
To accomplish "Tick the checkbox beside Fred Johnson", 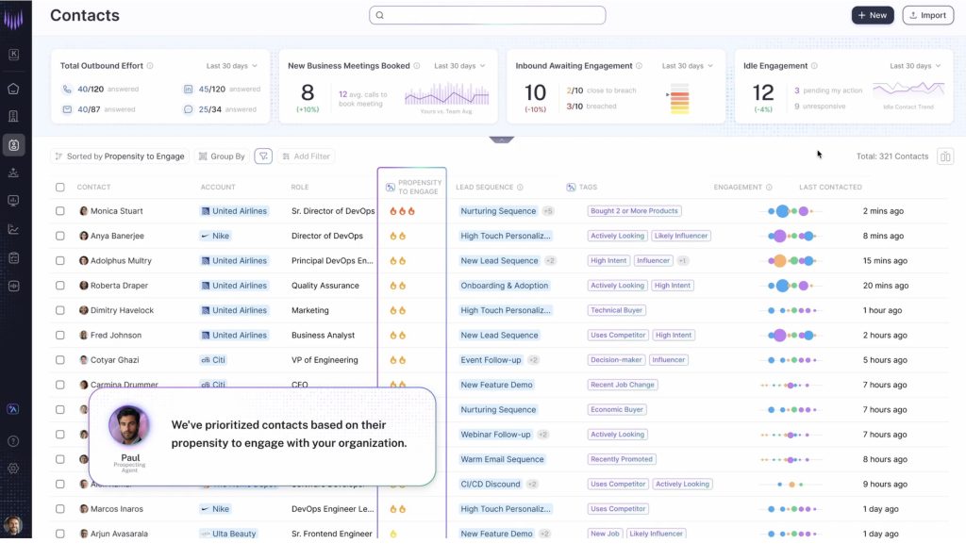I will point(60,336).
